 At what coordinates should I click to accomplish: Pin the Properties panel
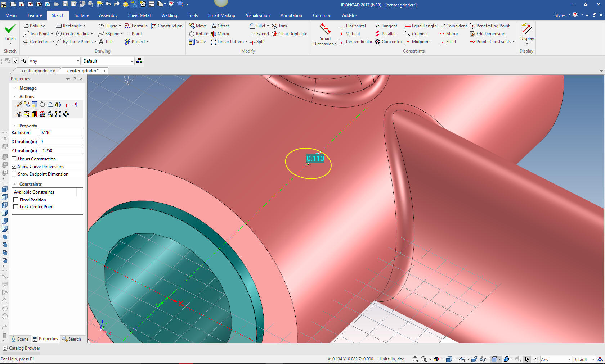(75, 79)
